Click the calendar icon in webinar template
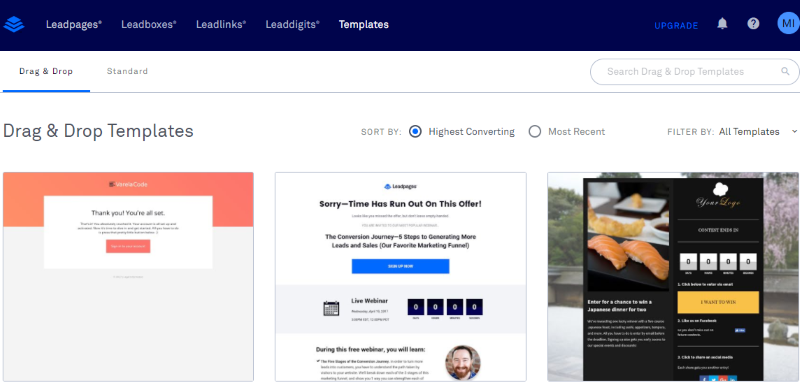 point(331,308)
